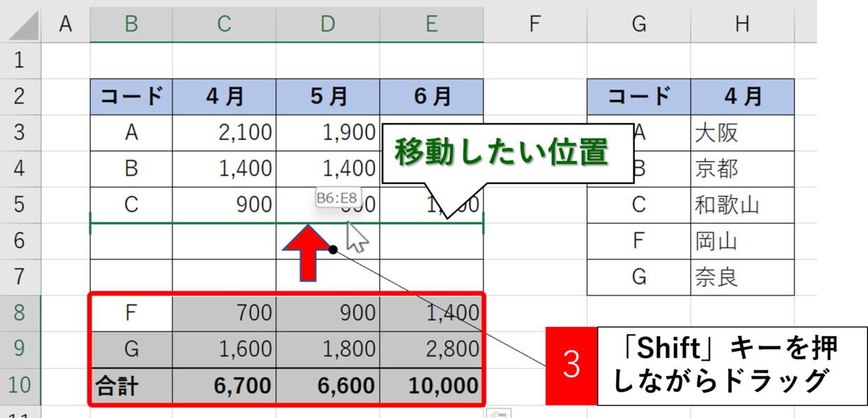
Task: Select cell E8 with 1,400
Action: tap(431, 313)
